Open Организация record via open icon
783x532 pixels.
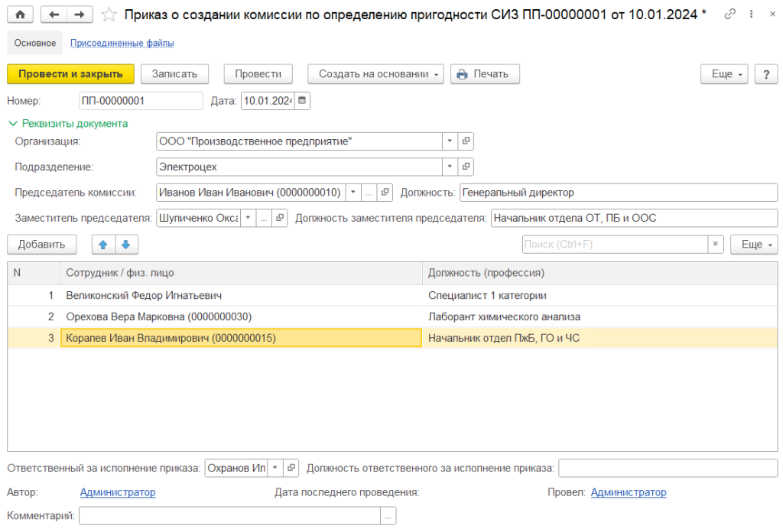pyautogui.click(x=466, y=141)
